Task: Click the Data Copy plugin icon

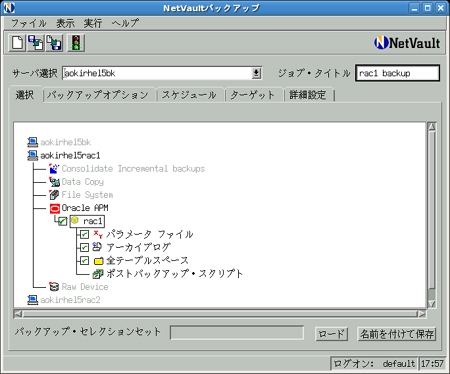Action: click(54, 182)
